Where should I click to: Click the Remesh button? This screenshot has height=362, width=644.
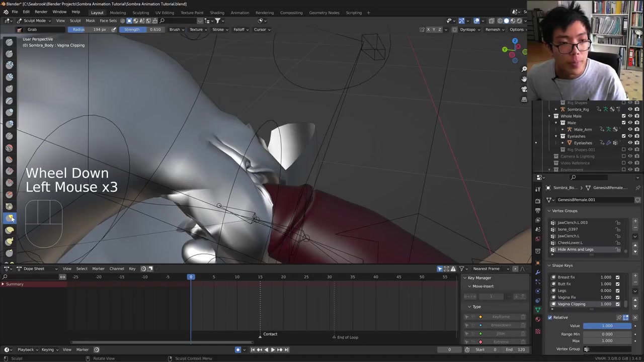point(494,29)
